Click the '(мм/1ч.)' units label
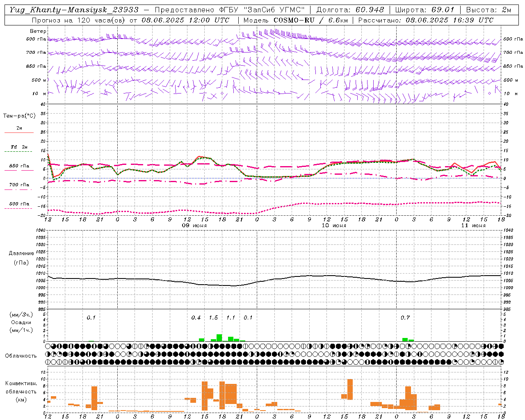Image resolution: width=525 pixels, height=420 pixels. click(21, 330)
